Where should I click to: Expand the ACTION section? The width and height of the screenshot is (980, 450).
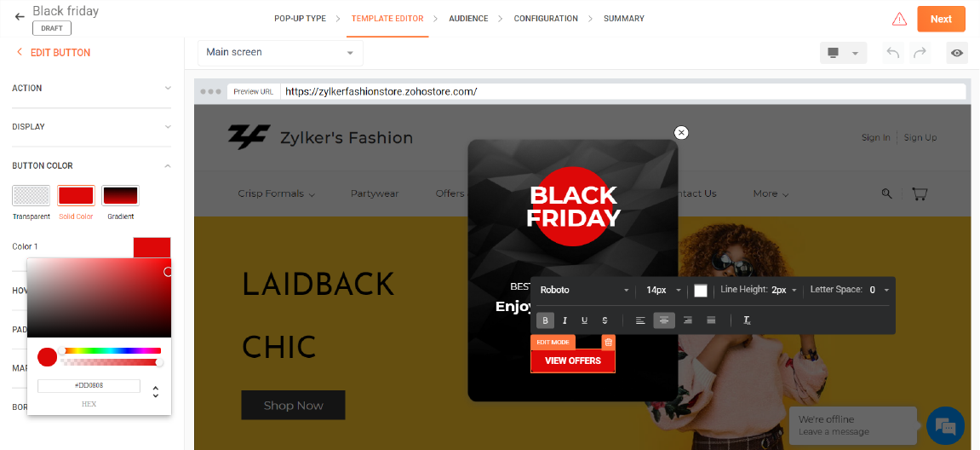coord(91,89)
